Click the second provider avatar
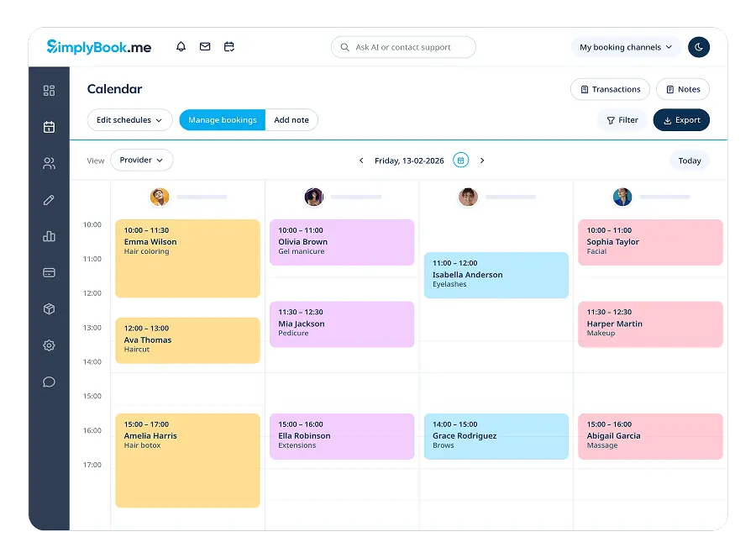756x558 pixels. tap(314, 197)
